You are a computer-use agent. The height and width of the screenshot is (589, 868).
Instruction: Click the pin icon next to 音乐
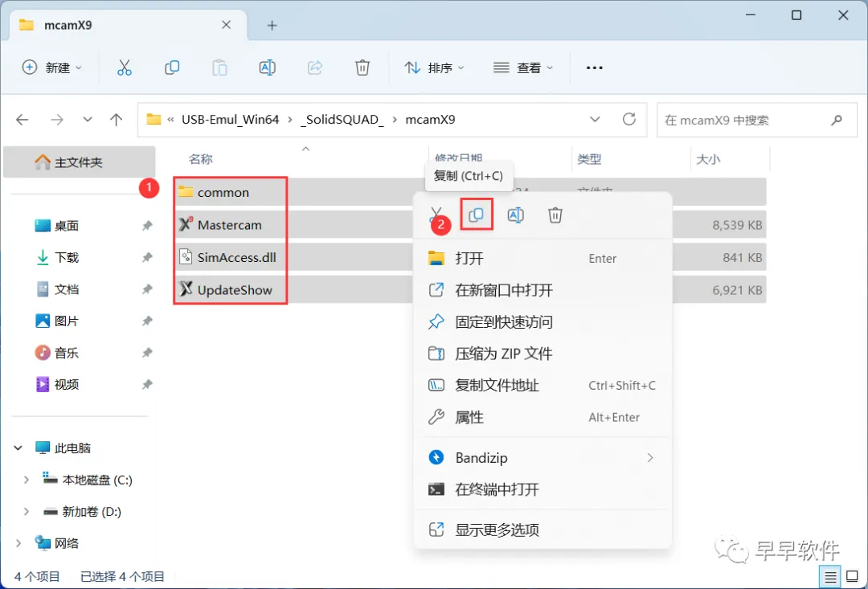pyautogui.click(x=147, y=353)
